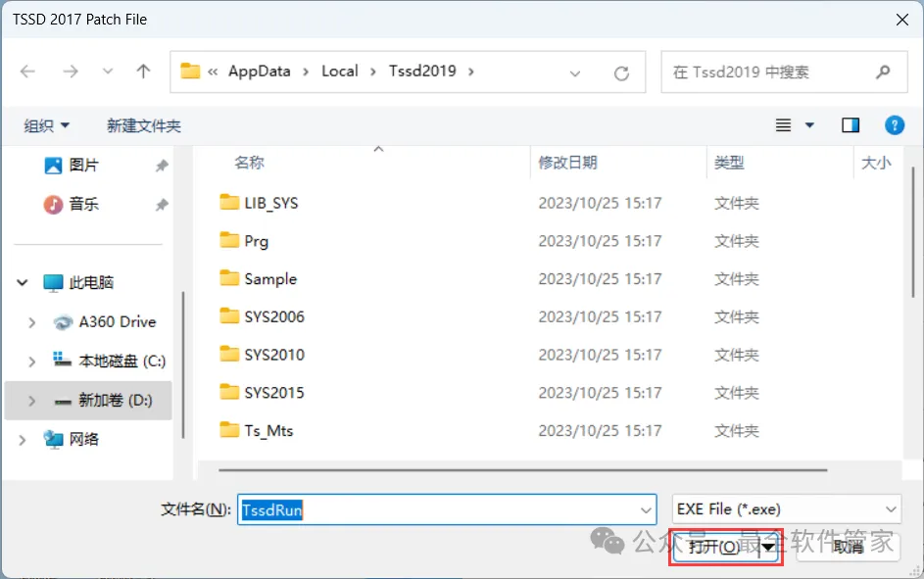Select the SYS2015 folder
The height and width of the screenshot is (579, 924).
pyautogui.click(x=274, y=393)
